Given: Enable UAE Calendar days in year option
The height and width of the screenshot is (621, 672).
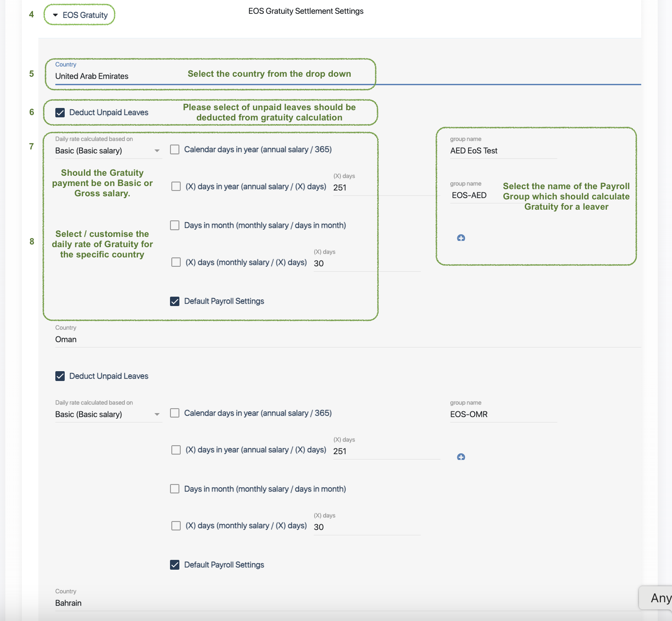Looking at the screenshot, I should pyautogui.click(x=175, y=149).
